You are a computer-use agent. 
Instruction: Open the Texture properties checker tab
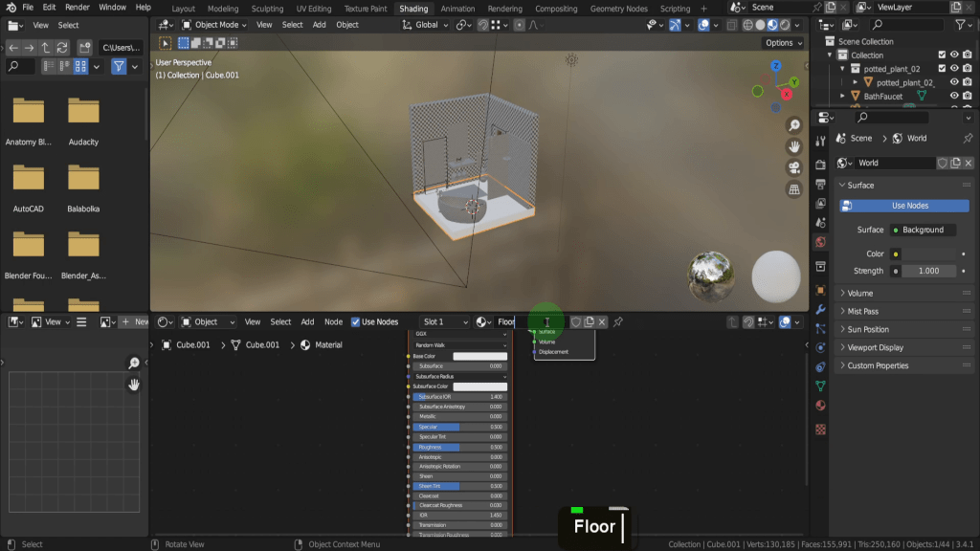coord(820,430)
